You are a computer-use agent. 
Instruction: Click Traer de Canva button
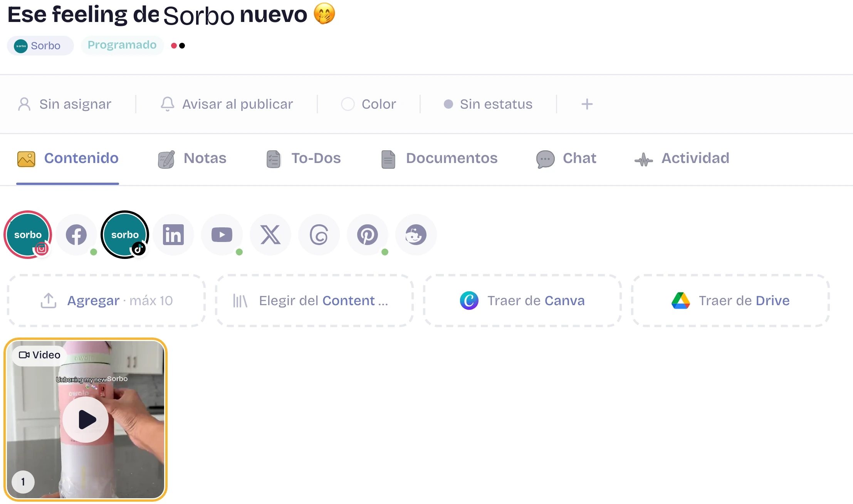click(522, 301)
